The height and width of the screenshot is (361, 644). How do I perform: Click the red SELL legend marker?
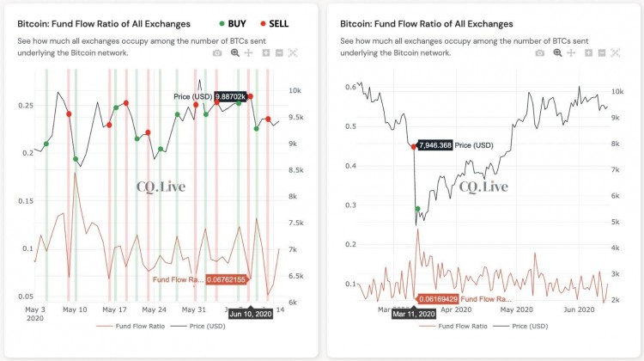point(264,24)
